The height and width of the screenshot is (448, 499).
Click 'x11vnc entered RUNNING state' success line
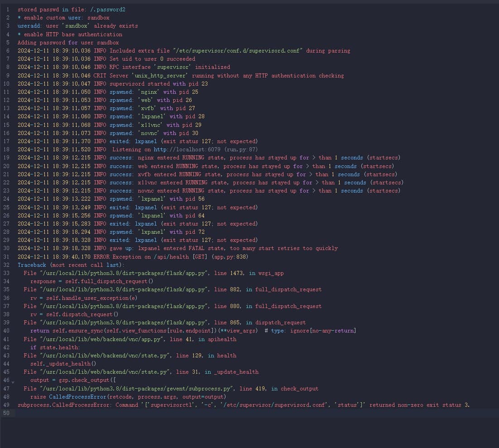[211, 183]
